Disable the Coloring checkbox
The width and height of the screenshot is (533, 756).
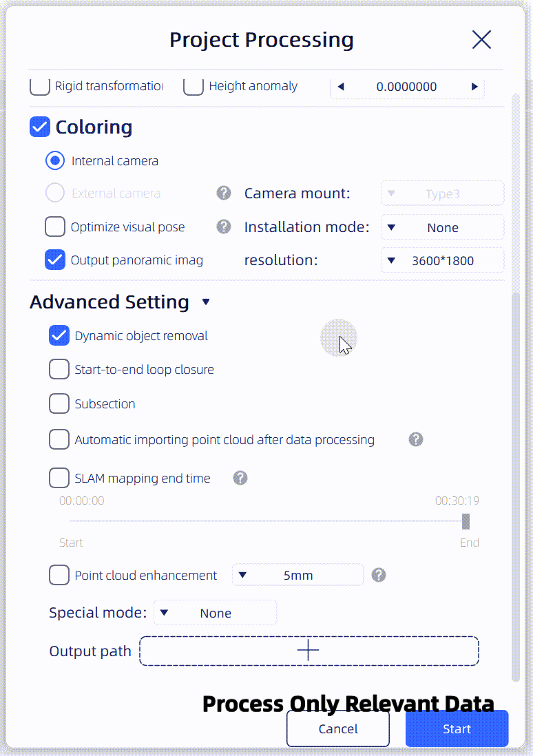tap(40, 127)
